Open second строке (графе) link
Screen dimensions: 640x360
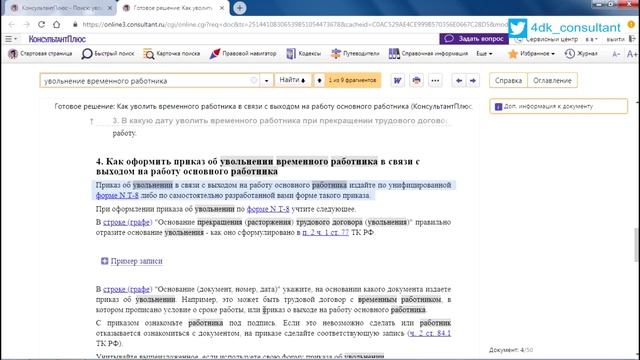point(127,289)
